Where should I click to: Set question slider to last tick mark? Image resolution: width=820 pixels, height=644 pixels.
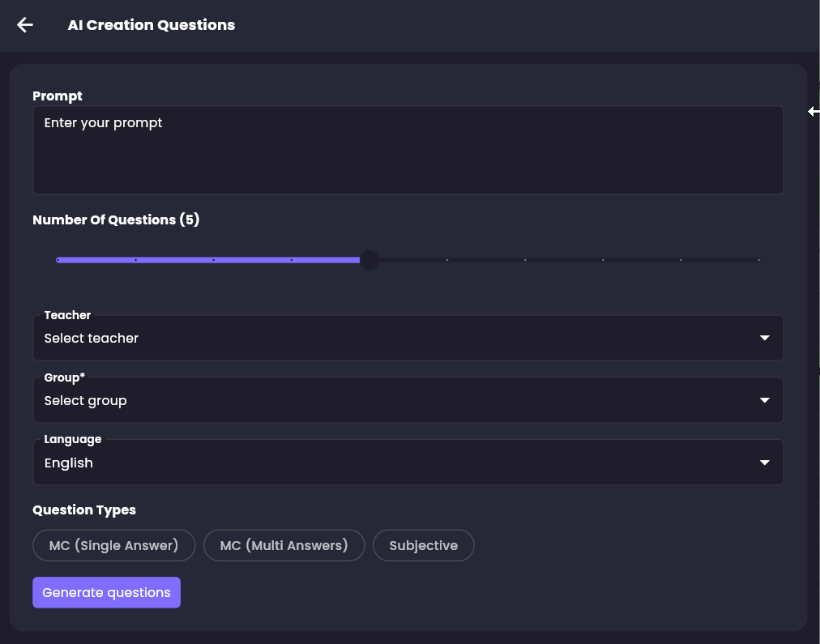(x=758, y=260)
